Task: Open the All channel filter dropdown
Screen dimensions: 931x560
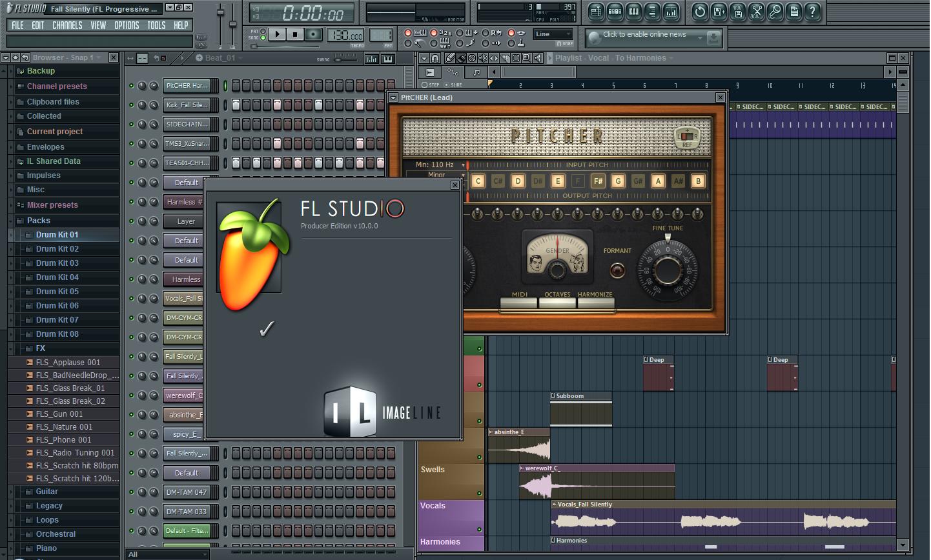Action: [168, 554]
